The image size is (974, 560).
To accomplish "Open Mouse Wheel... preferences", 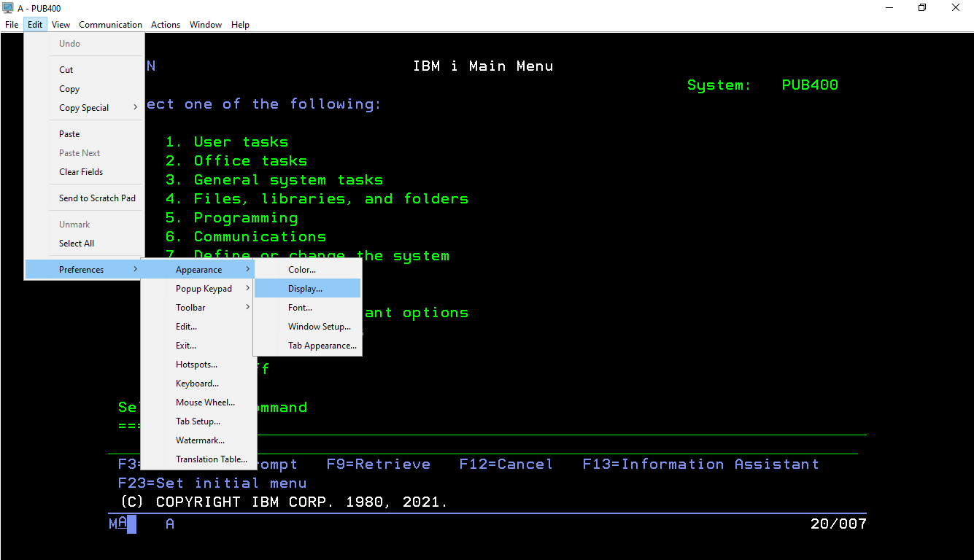I will (x=198, y=402).
